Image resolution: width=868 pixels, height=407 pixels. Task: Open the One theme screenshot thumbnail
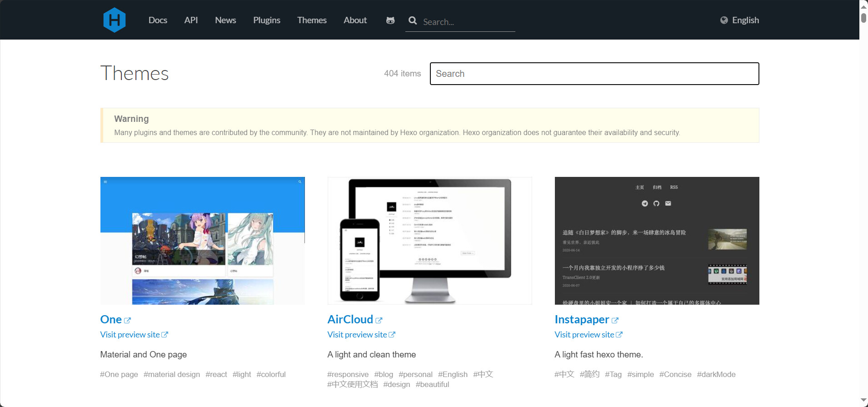(203, 241)
